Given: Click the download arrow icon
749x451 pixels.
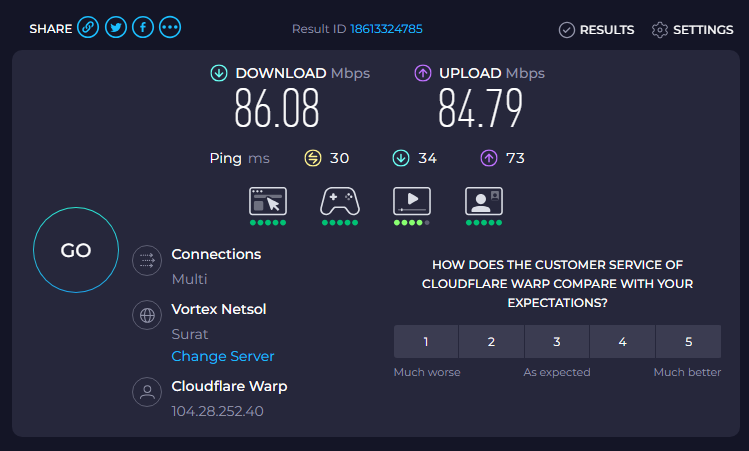Looking at the screenshot, I should tap(219, 73).
